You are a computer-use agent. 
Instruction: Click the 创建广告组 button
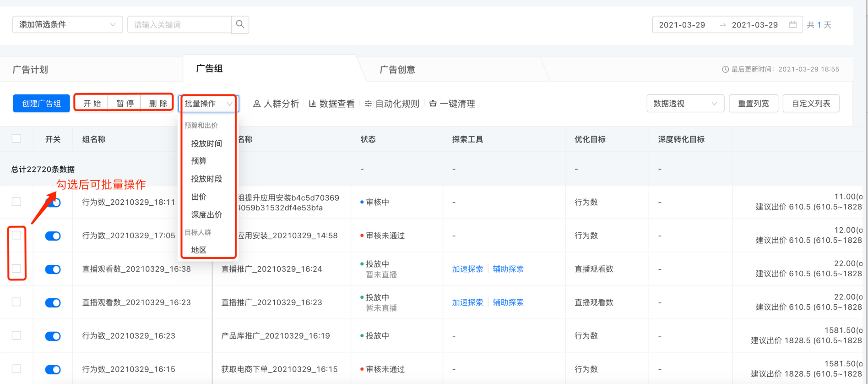[x=42, y=104]
